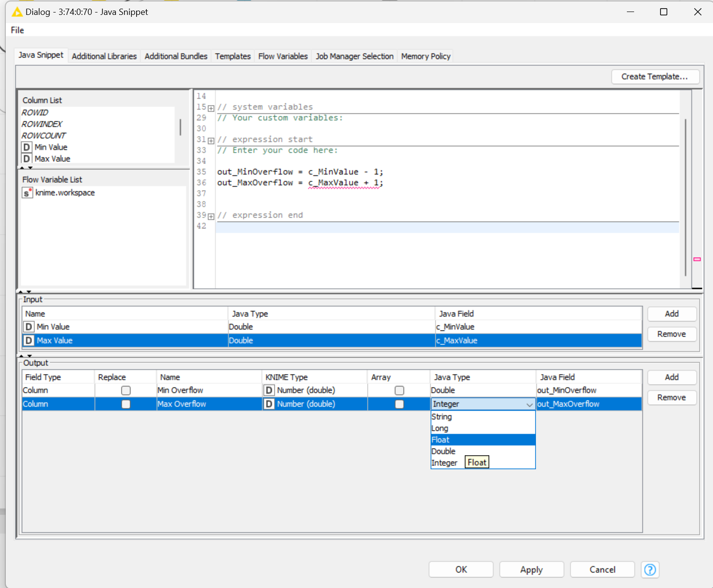Click the KNIME Type icon for Min Overflow
The height and width of the screenshot is (588, 713).
[269, 390]
